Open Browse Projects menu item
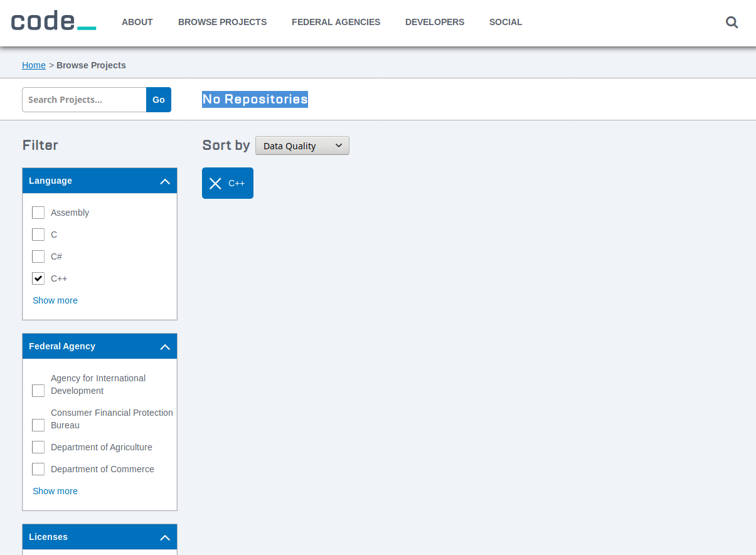756x555 pixels. tap(222, 22)
